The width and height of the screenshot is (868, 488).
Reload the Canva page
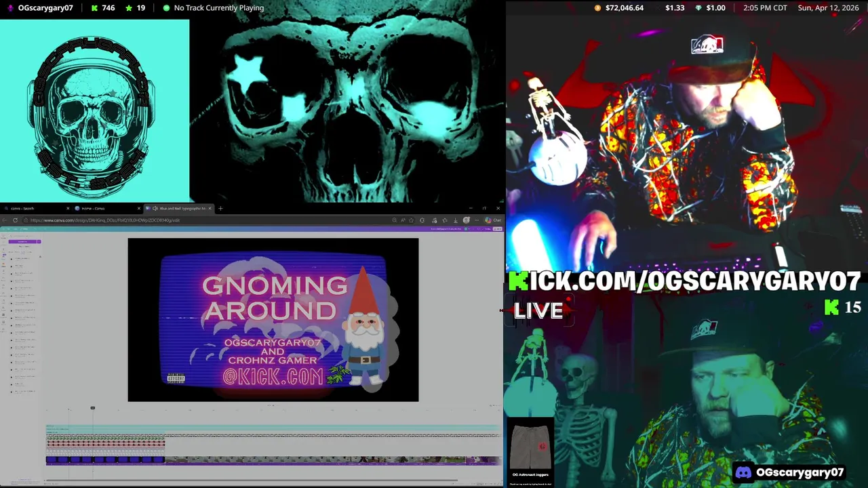15,220
